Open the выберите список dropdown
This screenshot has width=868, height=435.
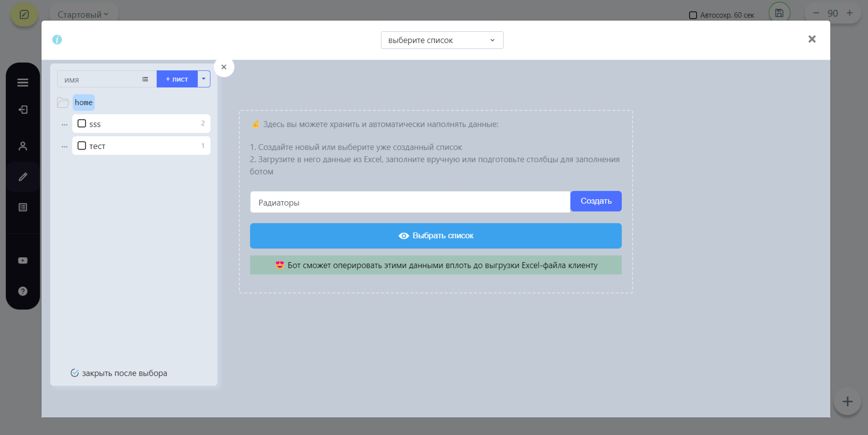(x=442, y=40)
